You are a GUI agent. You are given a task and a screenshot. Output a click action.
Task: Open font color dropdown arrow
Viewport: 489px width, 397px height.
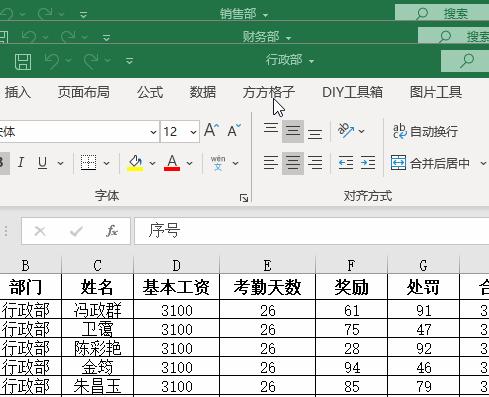189,163
